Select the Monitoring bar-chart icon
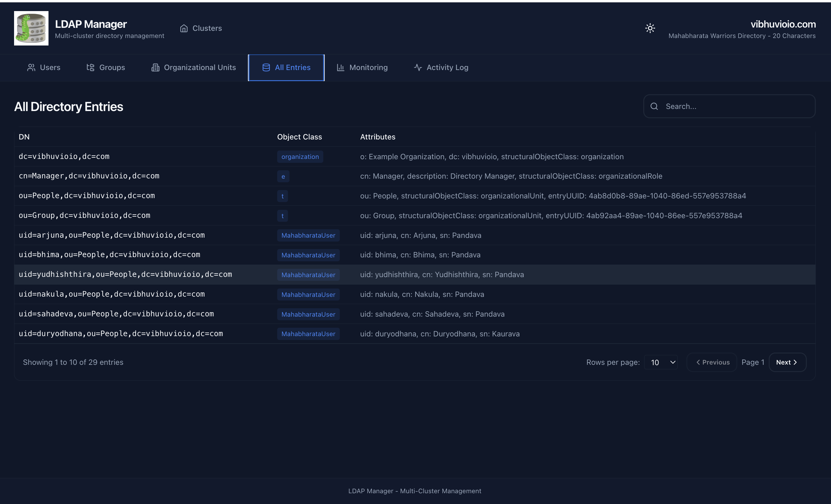Screen dimensions: 831x504 340,67
